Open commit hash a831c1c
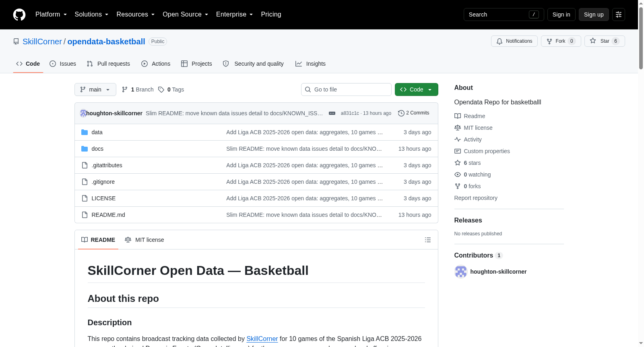The image size is (644, 347). 350,113
